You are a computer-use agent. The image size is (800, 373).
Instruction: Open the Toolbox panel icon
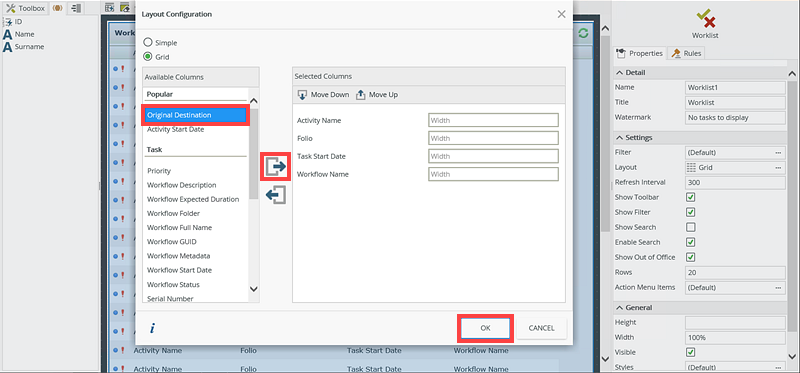click(x=11, y=8)
